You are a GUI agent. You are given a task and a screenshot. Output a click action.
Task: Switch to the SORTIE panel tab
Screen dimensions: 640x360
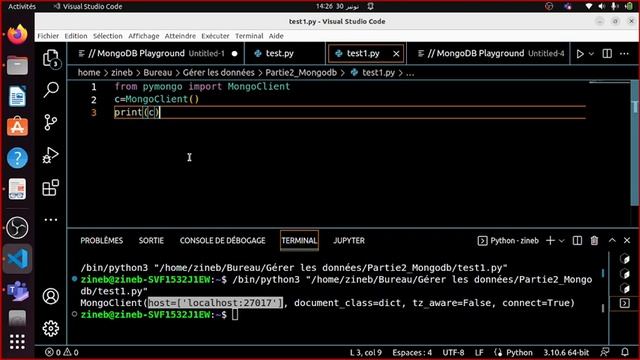(x=151, y=241)
